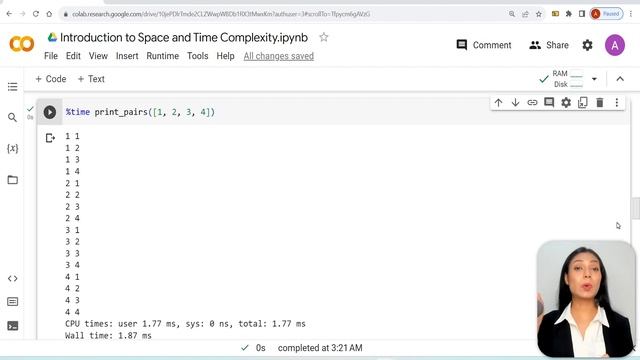Share this page from address bar
Viewport: 640px width, 360px height.
[525, 14]
